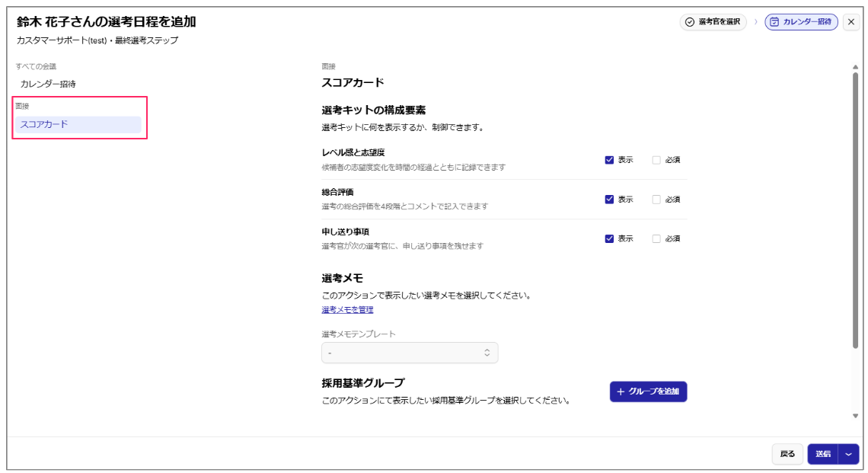
Task: Uncheck 表示 for 総合評価
Action: pos(609,200)
